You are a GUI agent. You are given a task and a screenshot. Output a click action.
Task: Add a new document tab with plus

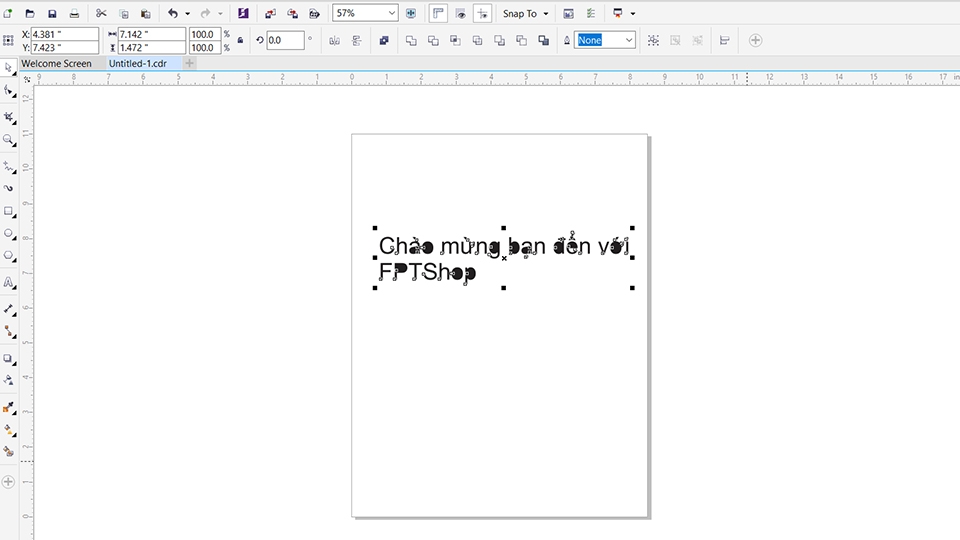189,63
